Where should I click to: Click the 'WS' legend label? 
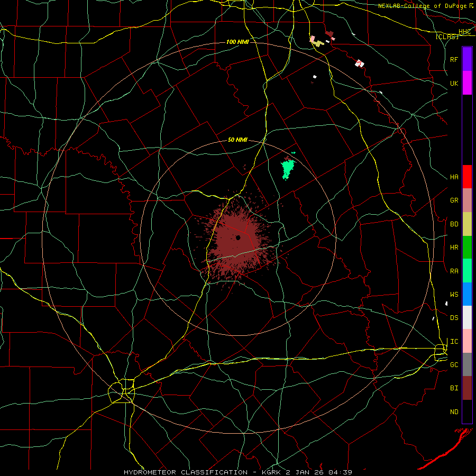pos(454,295)
